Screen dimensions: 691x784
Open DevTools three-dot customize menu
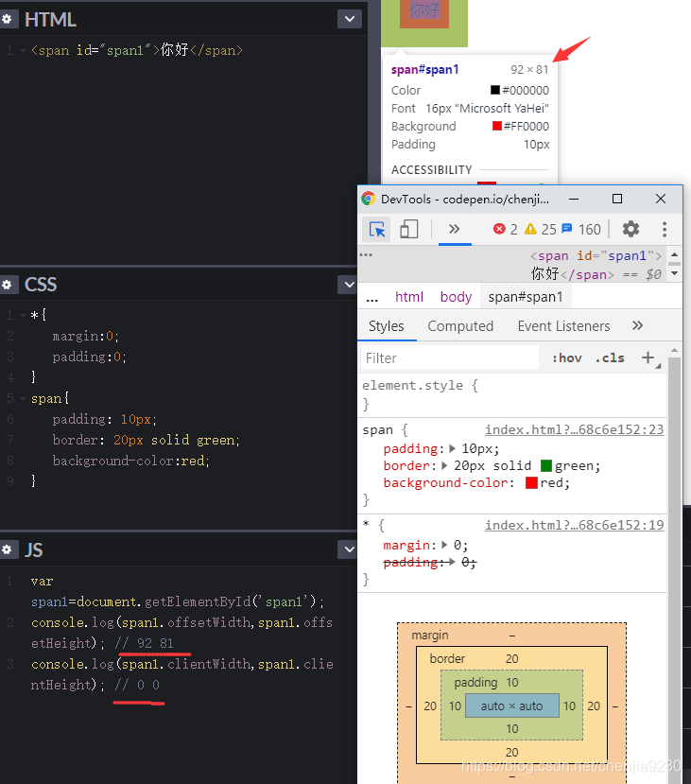[x=664, y=229]
